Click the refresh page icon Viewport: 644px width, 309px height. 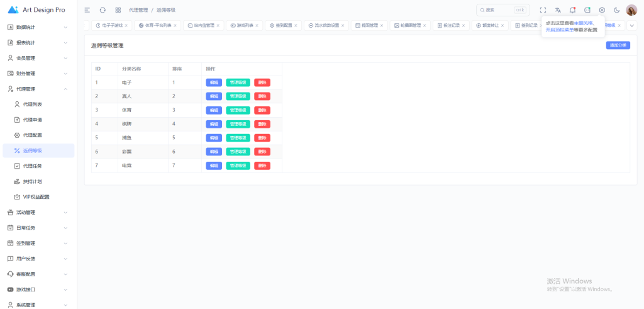click(103, 10)
